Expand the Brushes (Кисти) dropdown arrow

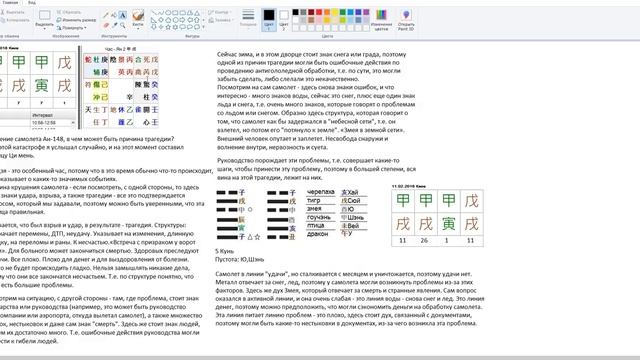click(x=138, y=29)
